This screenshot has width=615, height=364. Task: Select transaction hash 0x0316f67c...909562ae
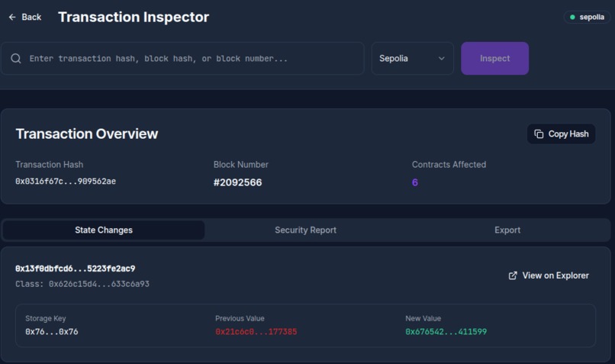pyautogui.click(x=66, y=181)
